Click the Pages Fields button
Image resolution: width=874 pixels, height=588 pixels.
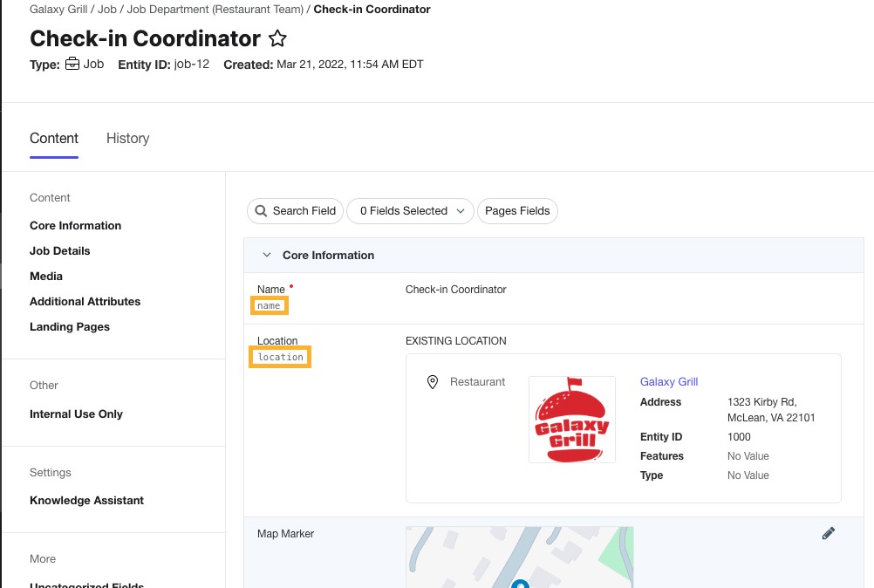(x=517, y=211)
